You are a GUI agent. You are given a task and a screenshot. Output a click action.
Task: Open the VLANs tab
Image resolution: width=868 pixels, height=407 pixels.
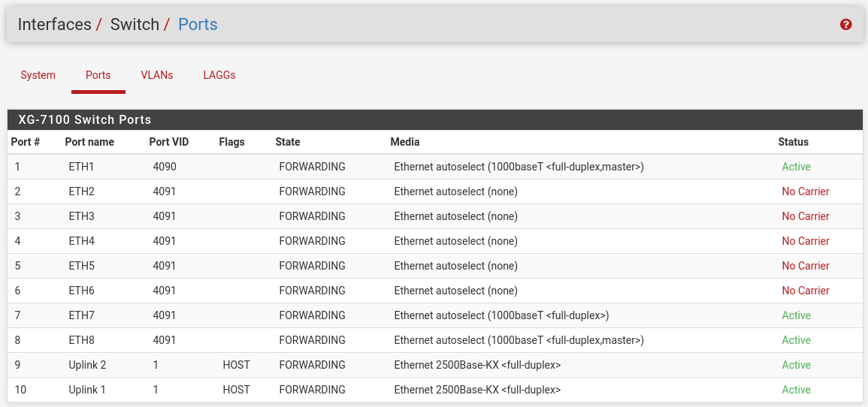[156, 75]
